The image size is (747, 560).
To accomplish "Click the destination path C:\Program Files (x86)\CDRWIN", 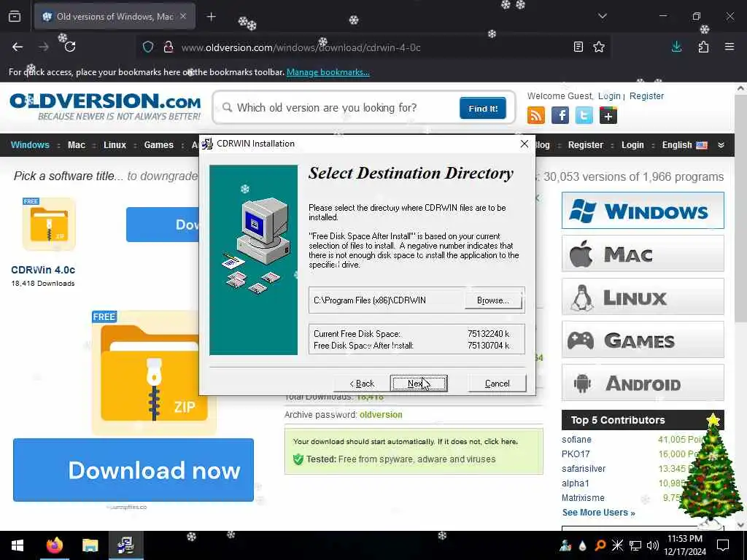I will point(370,300).
